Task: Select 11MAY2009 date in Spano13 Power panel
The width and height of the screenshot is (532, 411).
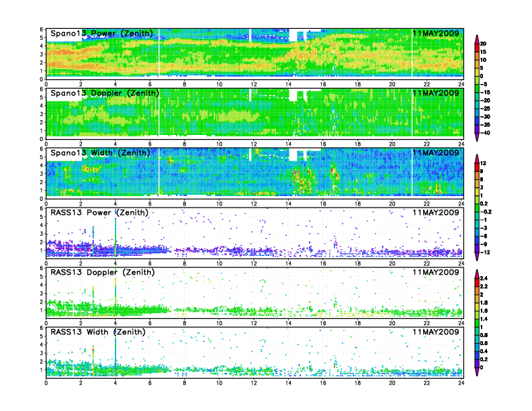Action: pos(436,33)
